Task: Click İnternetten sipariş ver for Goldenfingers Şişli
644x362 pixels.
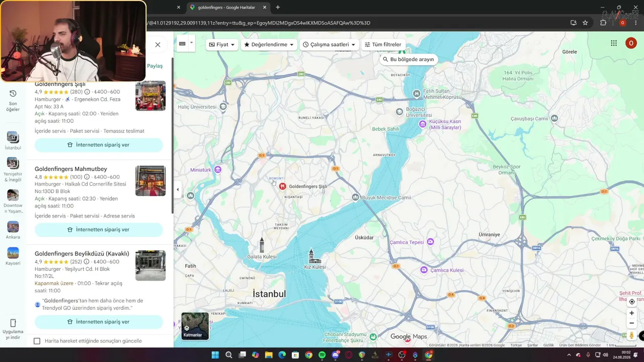Action: click(99, 145)
